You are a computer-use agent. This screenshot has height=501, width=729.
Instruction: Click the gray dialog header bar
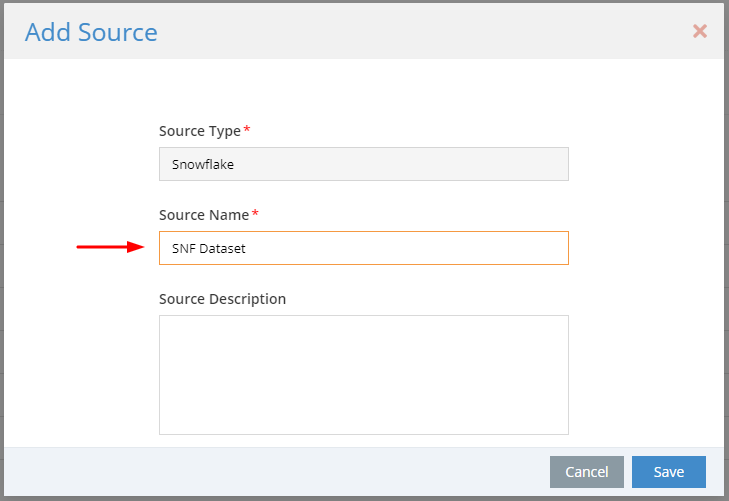tap(418, 32)
